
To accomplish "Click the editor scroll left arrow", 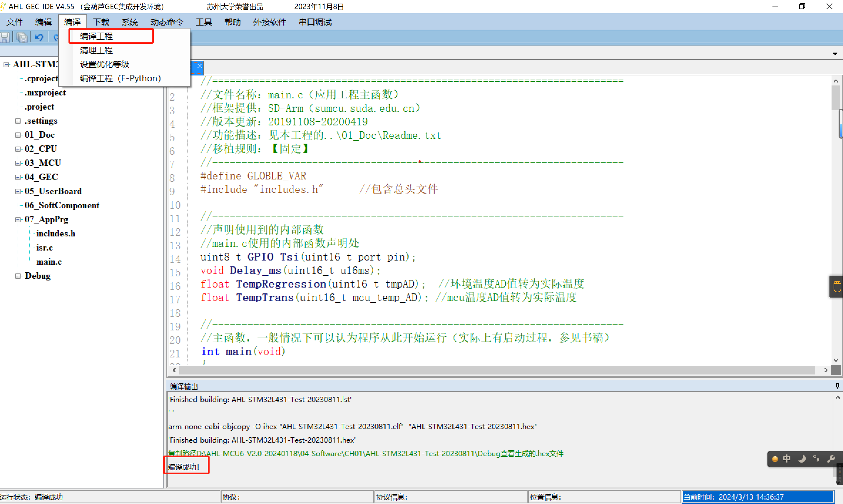I will coord(174,370).
